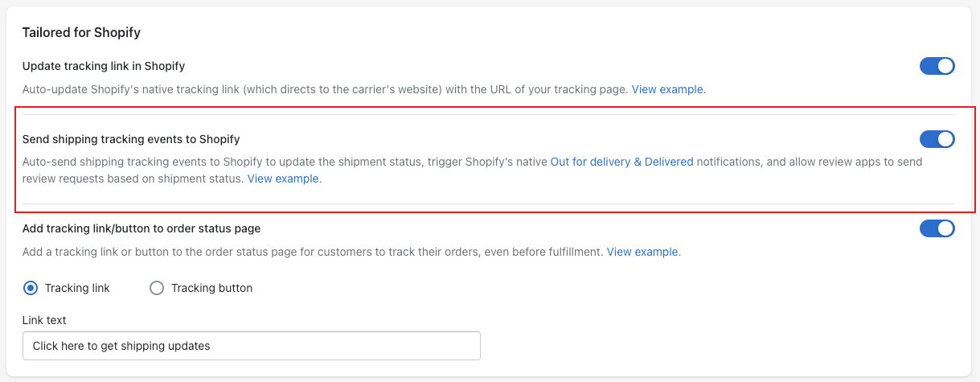The height and width of the screenshot is (382, 980).
Task: Click the 'Tracking button' radio option label text
Action: tap(212, 288)
